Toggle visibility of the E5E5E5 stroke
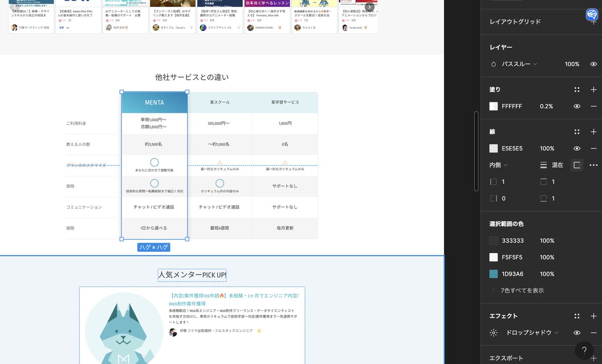 pyautogui.click(x=576, y=148)
